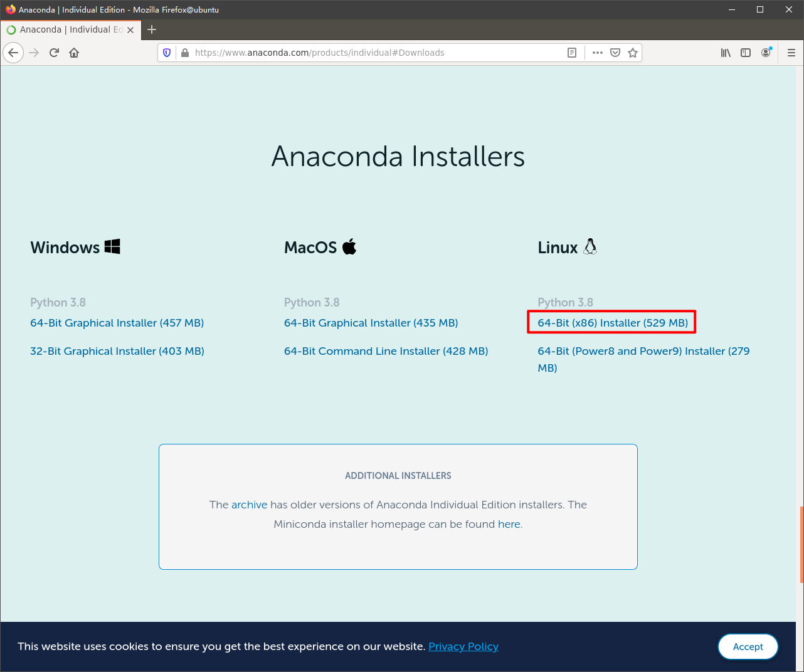Viewport: 804px width, 672px height.
Task: Click the Apple logo icon
Action: 349,246
